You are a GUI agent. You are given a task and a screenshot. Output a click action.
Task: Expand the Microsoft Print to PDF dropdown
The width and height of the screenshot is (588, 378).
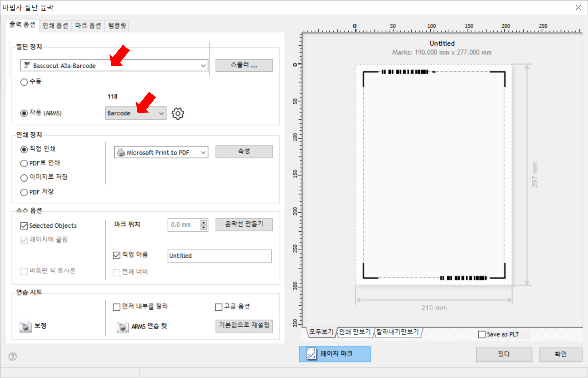(203, 152)
